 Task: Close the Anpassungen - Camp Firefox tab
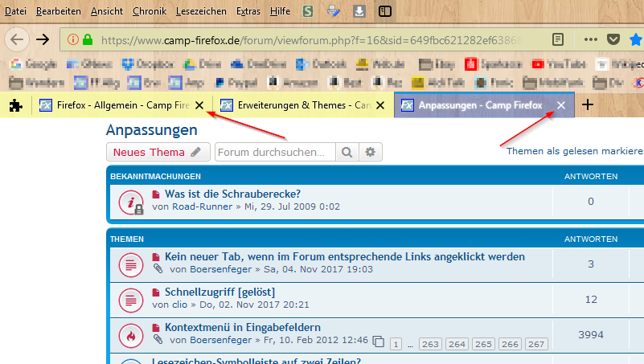pyautogui.click(x=561, y=105)
